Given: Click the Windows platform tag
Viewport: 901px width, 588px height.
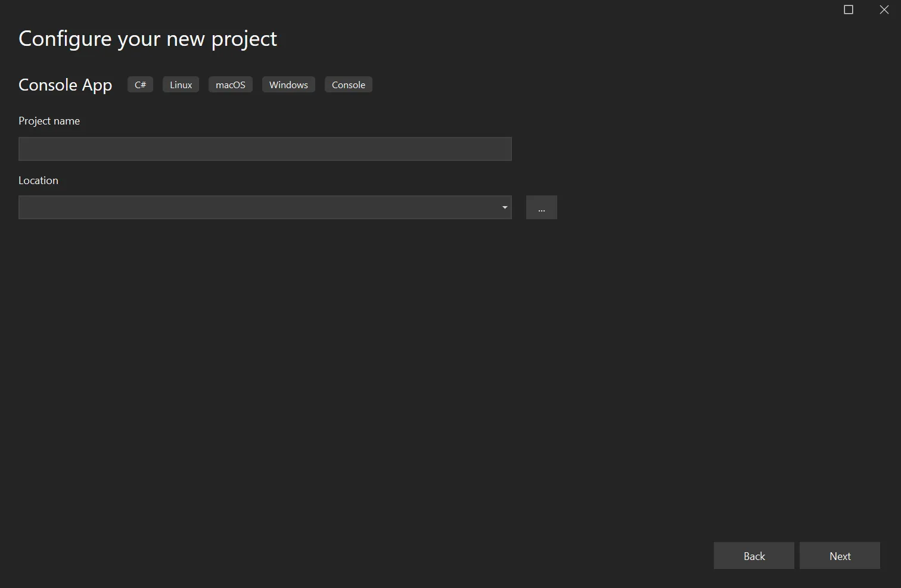Looking at the screenshot, I should 288,85.
